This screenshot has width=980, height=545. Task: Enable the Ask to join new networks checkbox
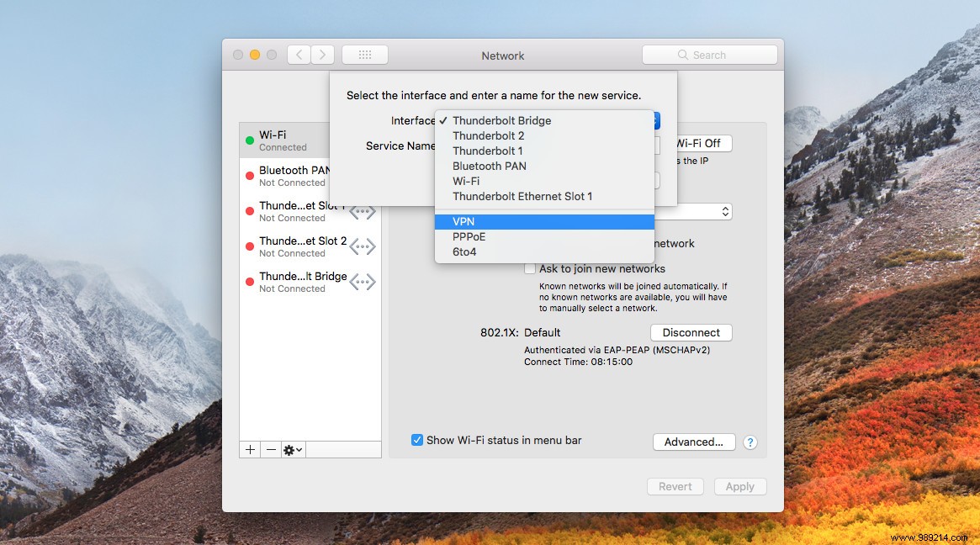coord(531,267)
